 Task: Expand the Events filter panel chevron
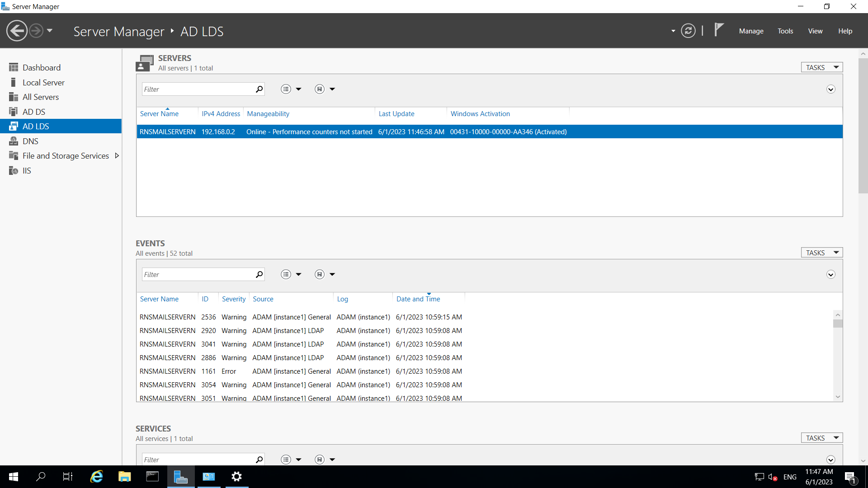[830, 274]
